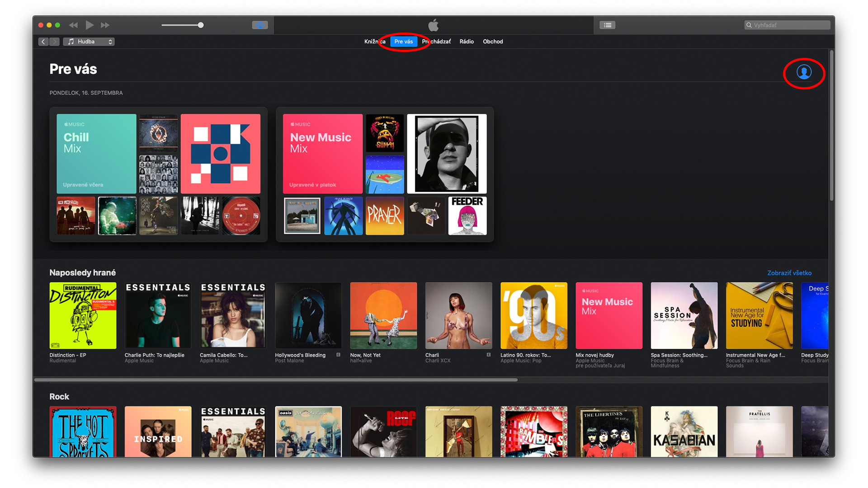The width and height of the screenshot is (868, 488).
Task: Click the Fast-forward next track button
Action: [x=105, y=25]
